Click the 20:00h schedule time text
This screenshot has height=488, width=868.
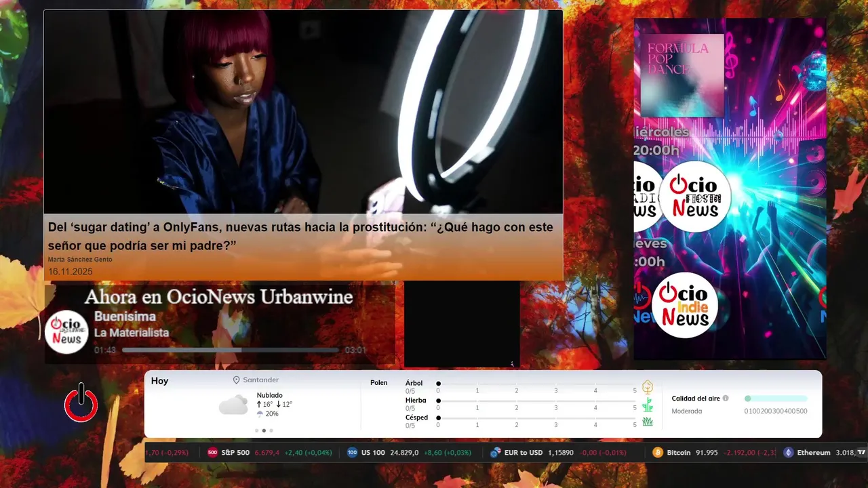(x=657, y=150)
